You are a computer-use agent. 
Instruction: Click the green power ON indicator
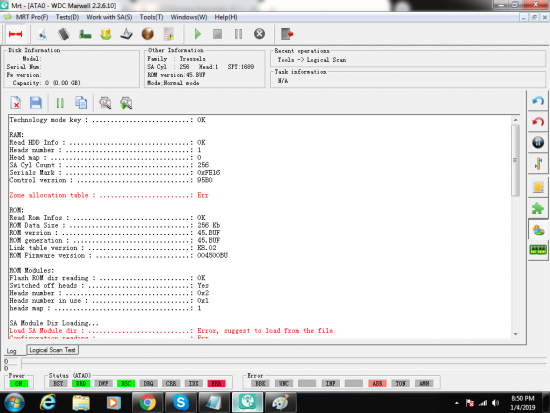19,384
